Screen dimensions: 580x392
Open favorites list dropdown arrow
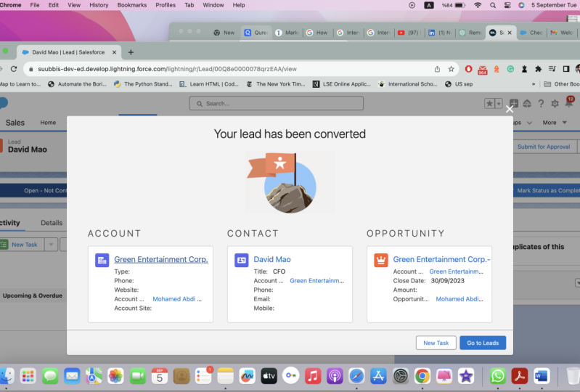pyautogui.click(x=499, y=104)
